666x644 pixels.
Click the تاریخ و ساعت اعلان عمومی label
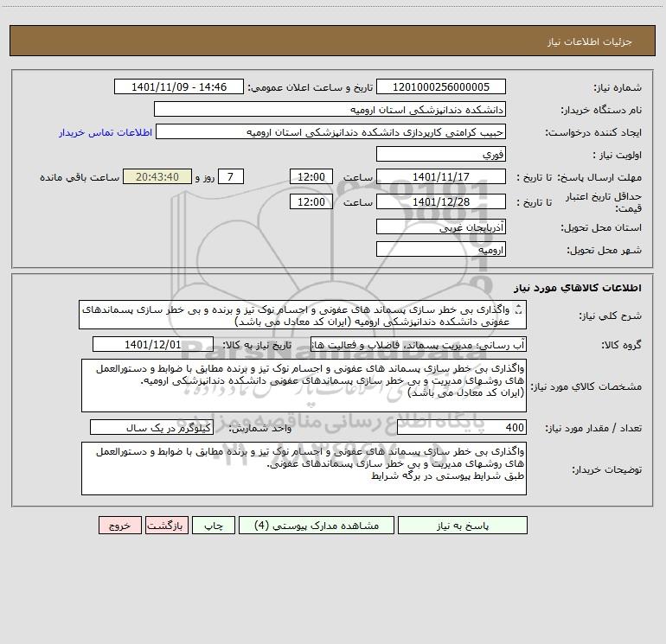(x=310, y=87)
